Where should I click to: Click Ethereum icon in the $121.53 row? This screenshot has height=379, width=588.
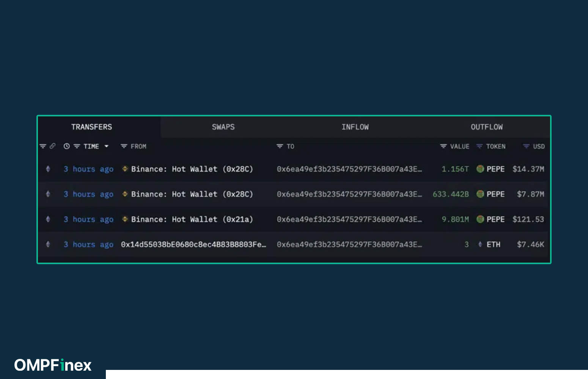(48, 219)
